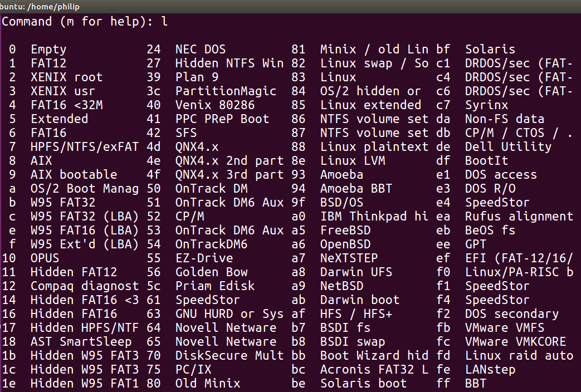Click 'BSDI swap' entry
Screen dimensions: 581x392
tap(353, 342)
